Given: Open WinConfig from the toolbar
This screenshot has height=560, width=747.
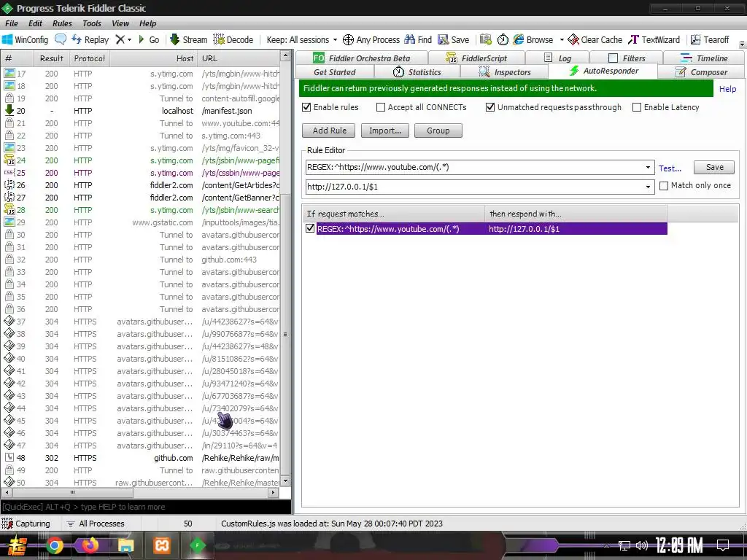Looking at the screenshot, I should tap(26, 39).
